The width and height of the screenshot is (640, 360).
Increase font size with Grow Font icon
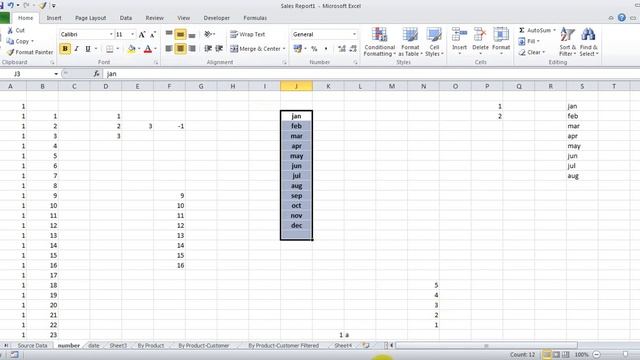pyautogui.click(x=142, y=35)
